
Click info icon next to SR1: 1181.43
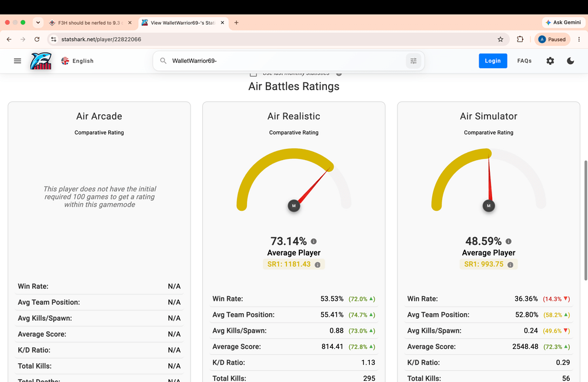pos(318,265)
